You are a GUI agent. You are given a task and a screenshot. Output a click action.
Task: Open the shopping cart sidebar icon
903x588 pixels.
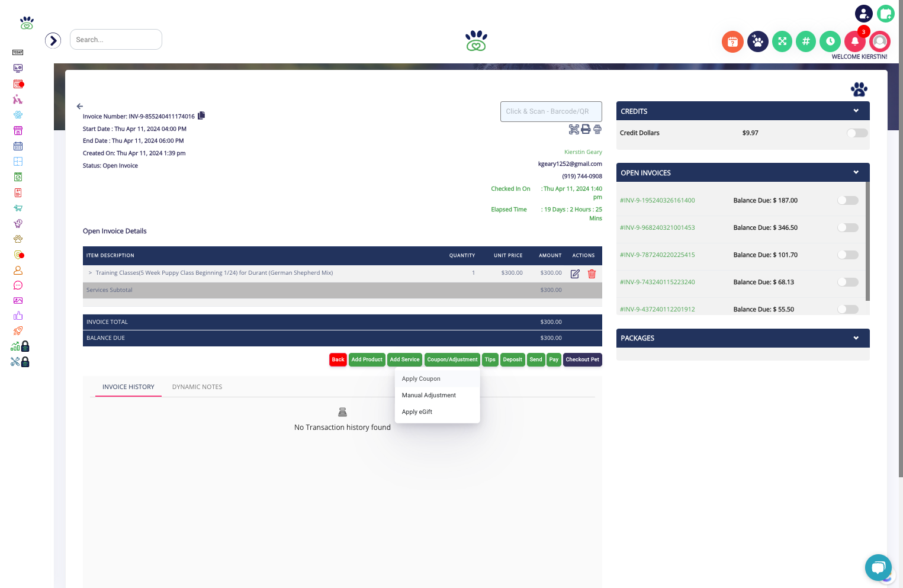tap(18, 208)
